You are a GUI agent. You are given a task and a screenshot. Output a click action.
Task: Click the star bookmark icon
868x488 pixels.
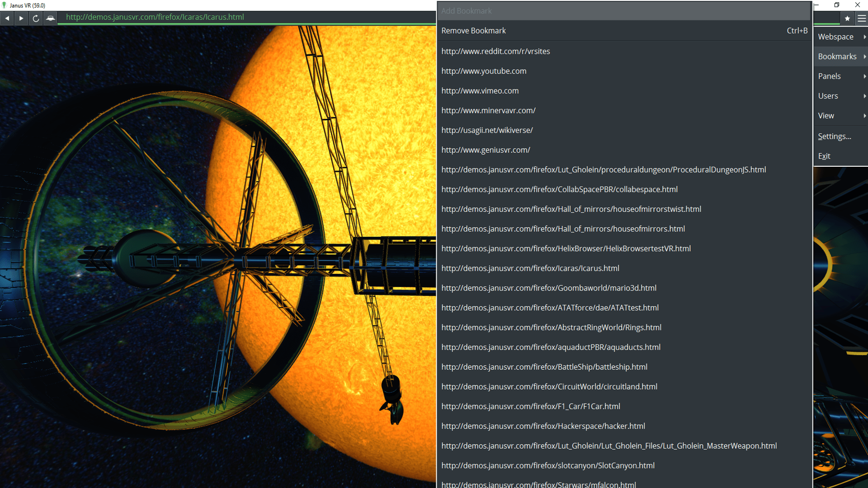click(x=846, y=18)
